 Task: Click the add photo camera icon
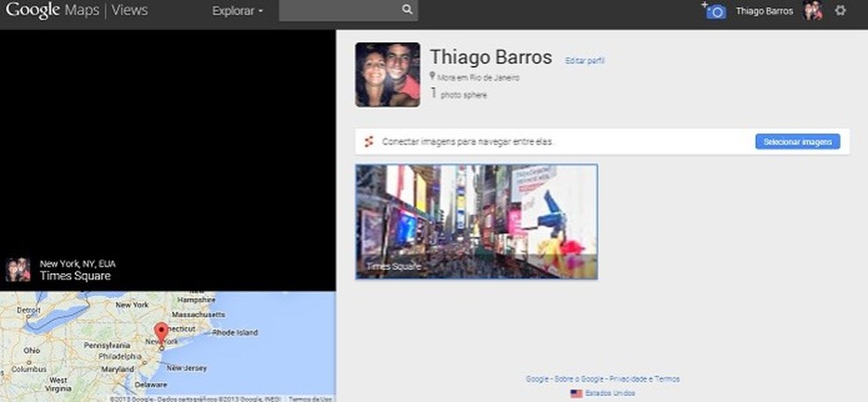point(715,11)
